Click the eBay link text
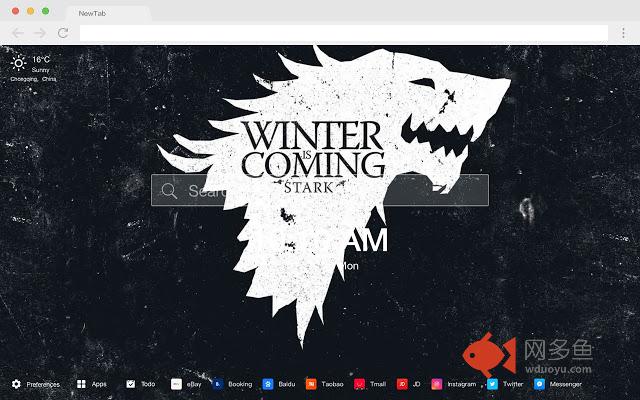Viewport: 640px width, 400px height. click(x=194, y=384)
